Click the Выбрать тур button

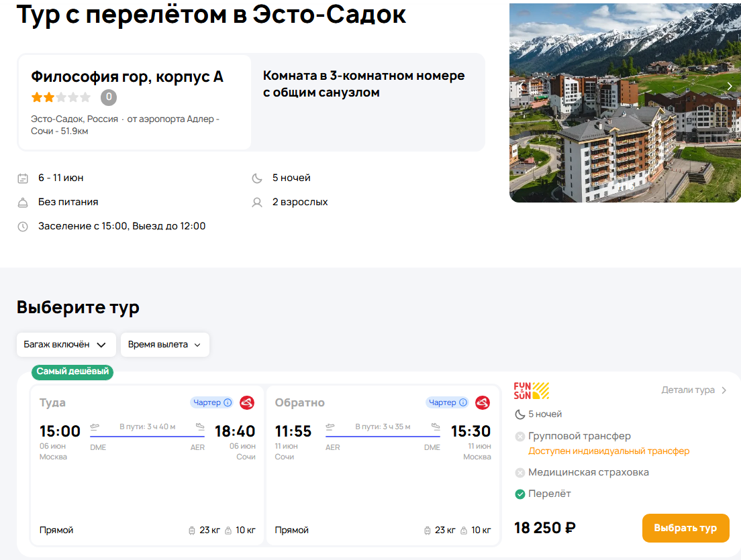tap(685, 528)
